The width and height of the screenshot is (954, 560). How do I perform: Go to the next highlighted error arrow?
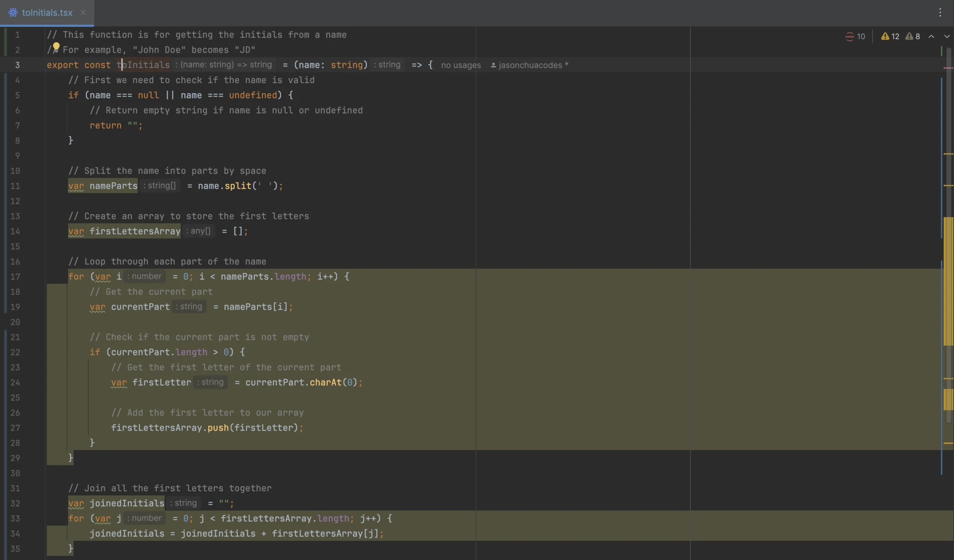click(947, 36)
